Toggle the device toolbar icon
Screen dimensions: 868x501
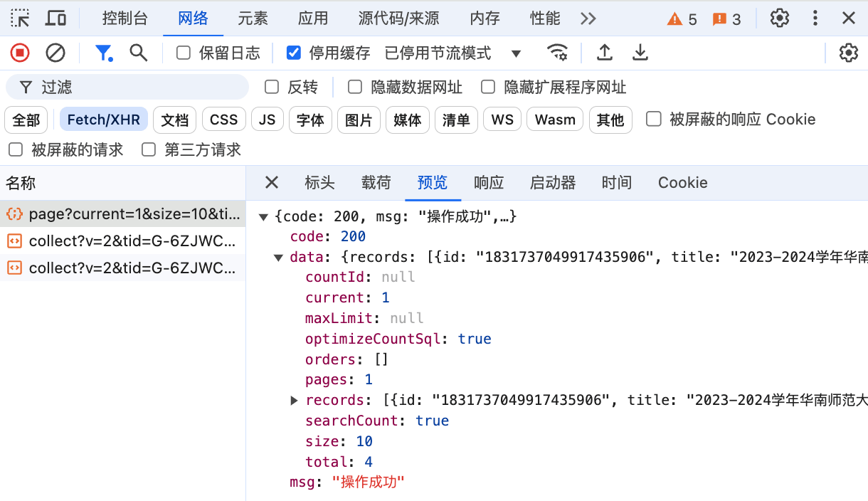pos(55,18)
